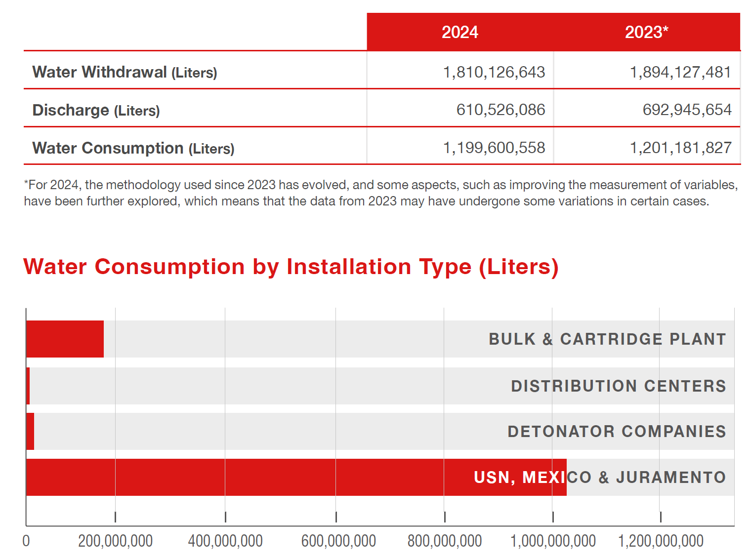This screenshot has height=560, width=750.
Task: Select the Water Withdrawal (Liters) row label
Action: point(125,72)
